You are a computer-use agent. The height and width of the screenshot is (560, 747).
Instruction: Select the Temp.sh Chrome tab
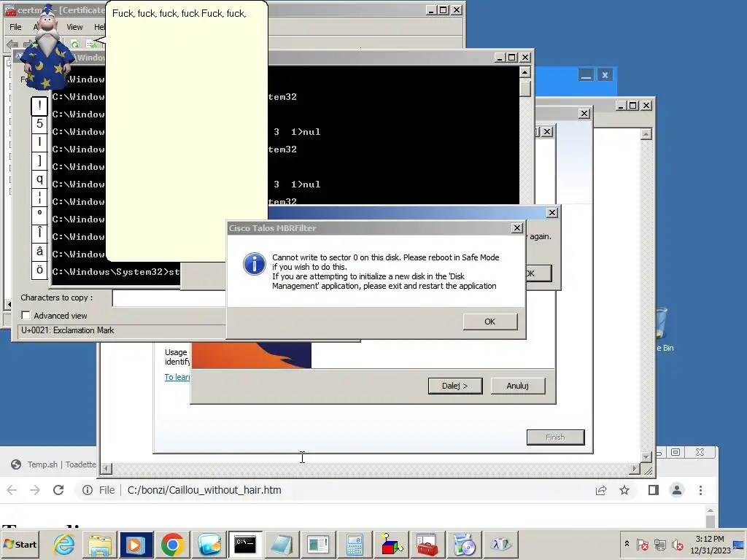(53, 464)
